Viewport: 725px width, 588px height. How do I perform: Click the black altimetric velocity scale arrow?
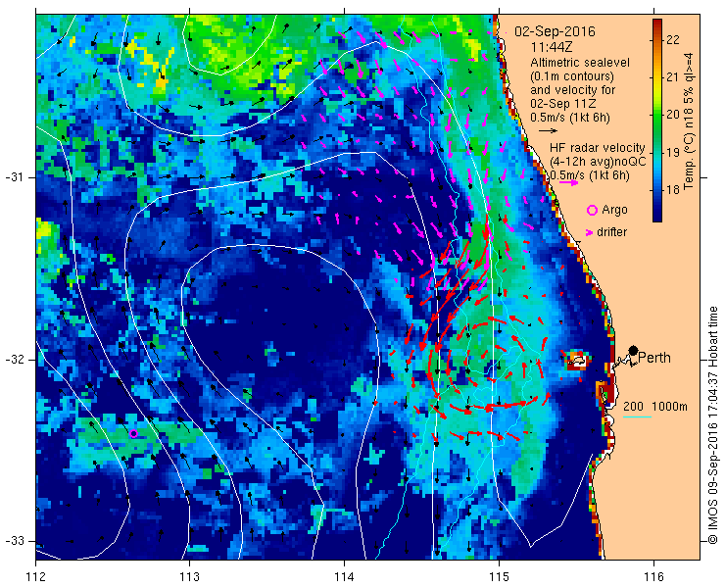548,131
